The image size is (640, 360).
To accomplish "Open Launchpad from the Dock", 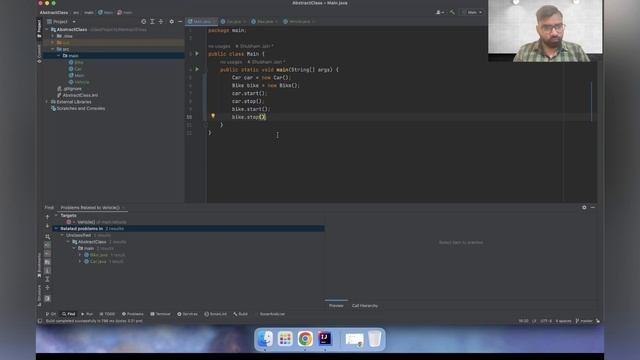I will (285, 338).
